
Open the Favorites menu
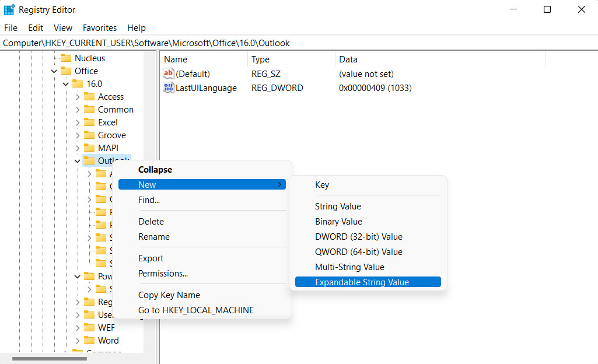point(99,27)
